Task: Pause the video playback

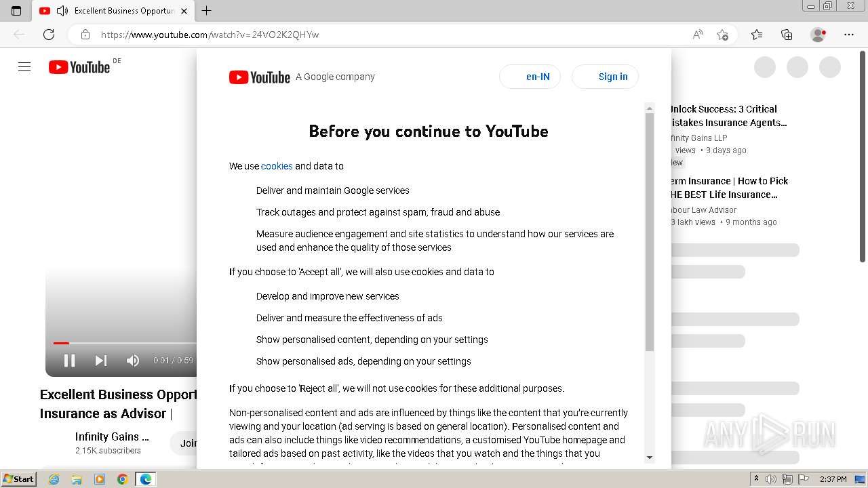Action: click(69, 361)
